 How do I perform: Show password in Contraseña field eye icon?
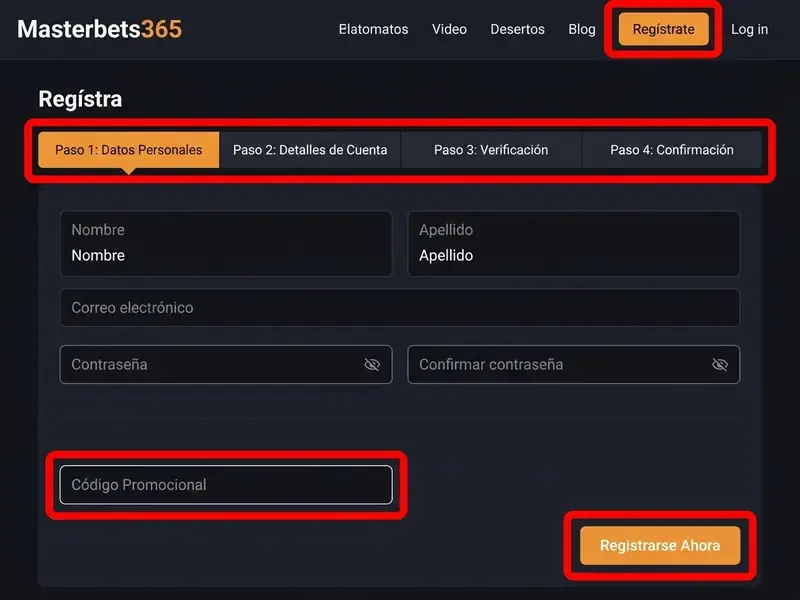(372, 364)
